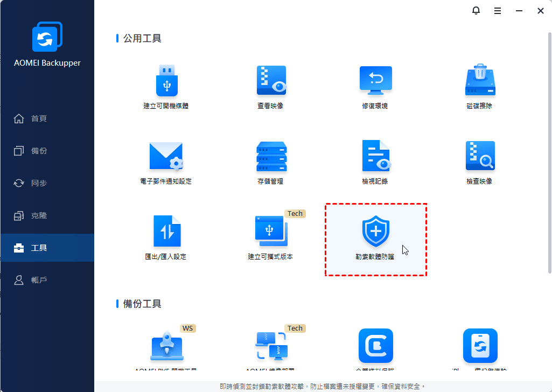Screen dimensions: 552x392
Task: Launch the AOMEI PXE rocket tool
Action: (x=166, y=346)
